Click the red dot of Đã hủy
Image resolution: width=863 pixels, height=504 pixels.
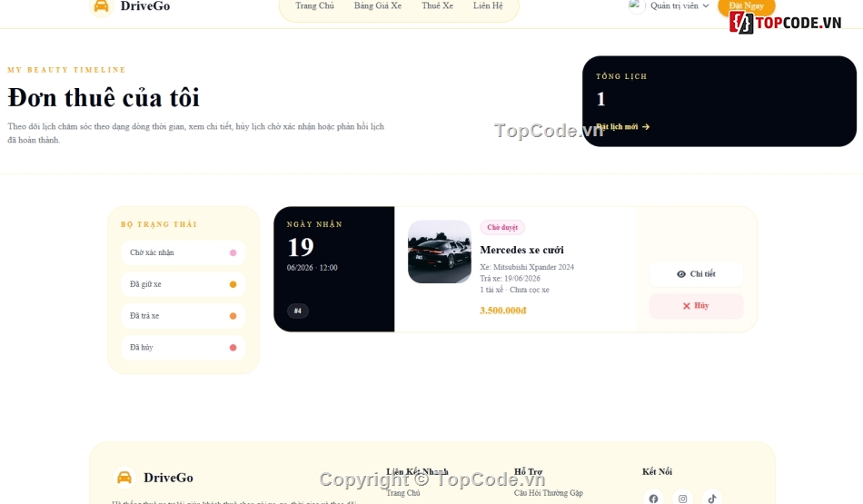coord(233,348)
